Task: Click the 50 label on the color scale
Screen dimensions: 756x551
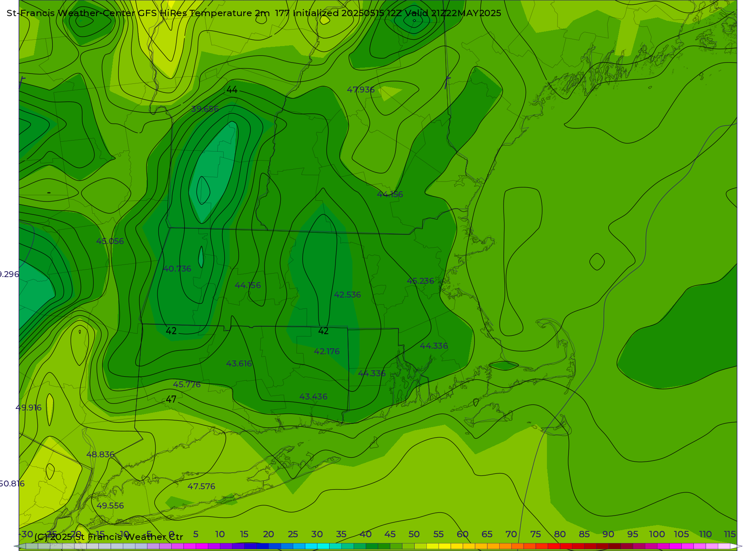Action: tap(414, 534)
